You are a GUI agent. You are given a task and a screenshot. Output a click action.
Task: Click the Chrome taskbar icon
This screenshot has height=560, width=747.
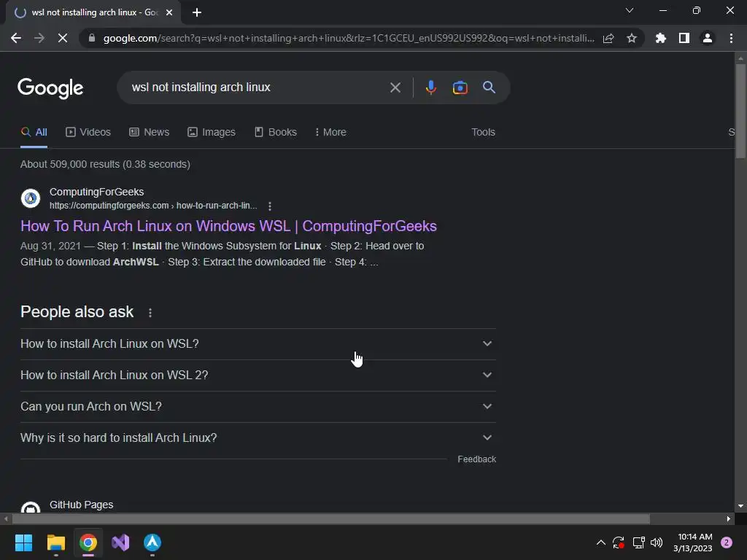[88, 542]
